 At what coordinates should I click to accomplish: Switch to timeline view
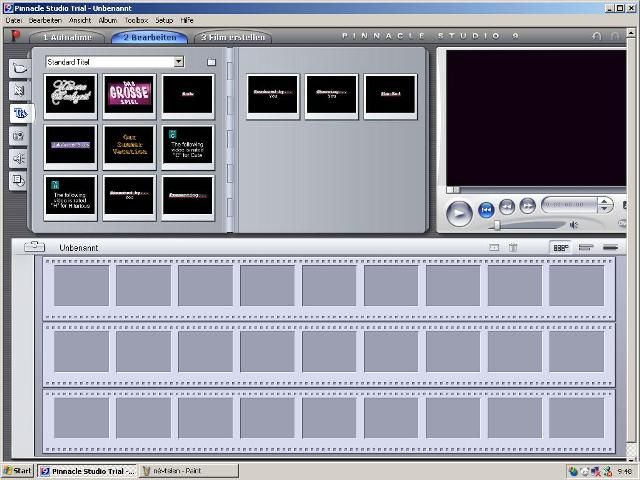click(x=586, y=247)
